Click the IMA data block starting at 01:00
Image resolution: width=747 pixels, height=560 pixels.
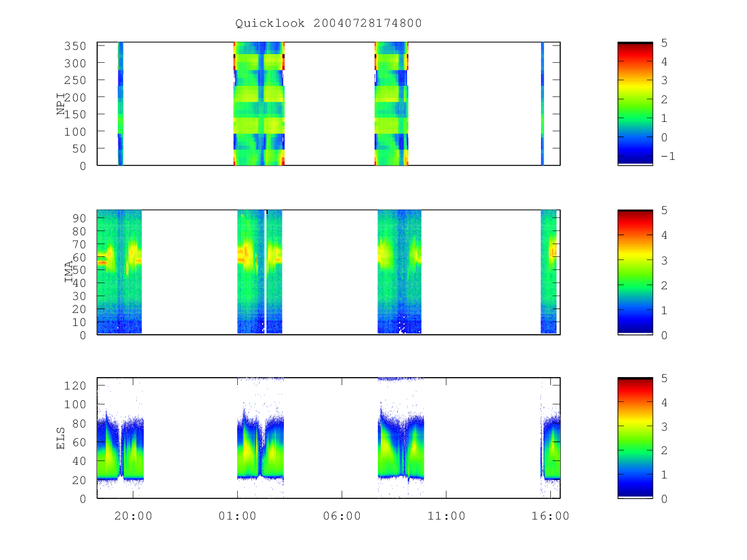[x=260, y=272]
